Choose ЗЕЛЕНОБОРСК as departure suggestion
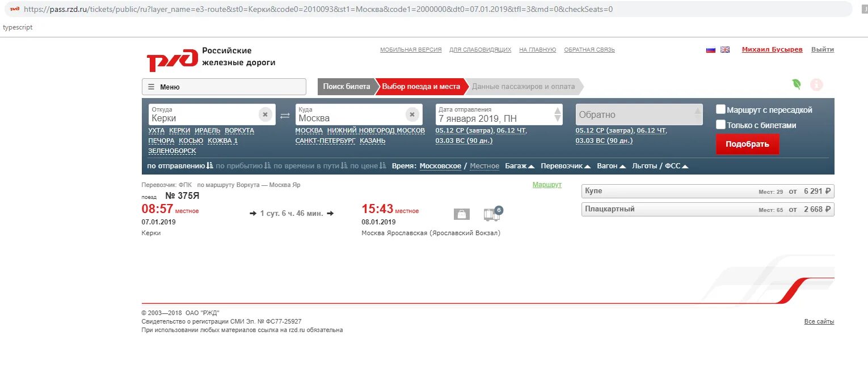This screenshot has width=868, height=391. [172, 151]
